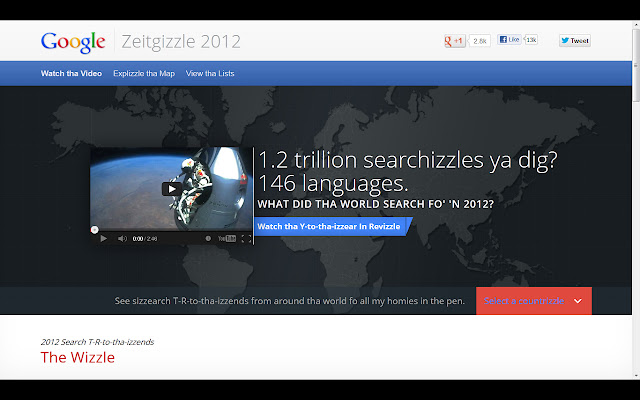
Task: Click Watch tha Y-to-tha-izzear in Revizzle button
Action: pos(331,227)
